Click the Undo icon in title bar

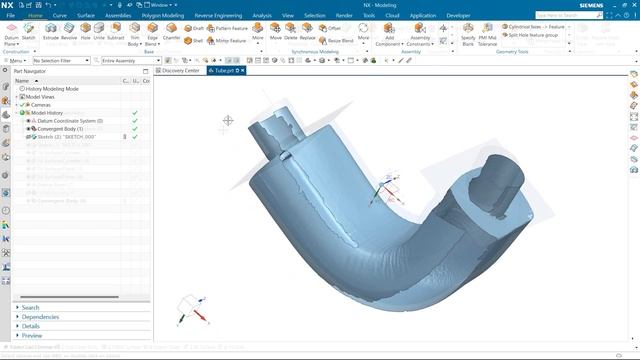tap(48, 5)
